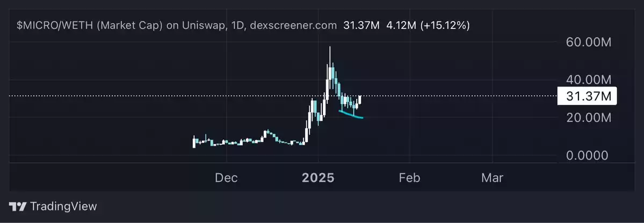This screenshot has height=223, width=644.
Task: Click the cyan trendline under candles
Action: [x=351, y=114]
